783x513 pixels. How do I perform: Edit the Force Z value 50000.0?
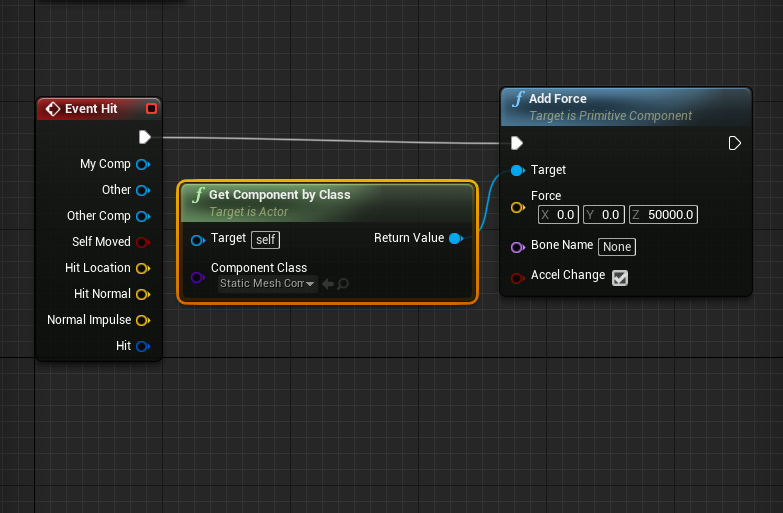coord(663,215)
